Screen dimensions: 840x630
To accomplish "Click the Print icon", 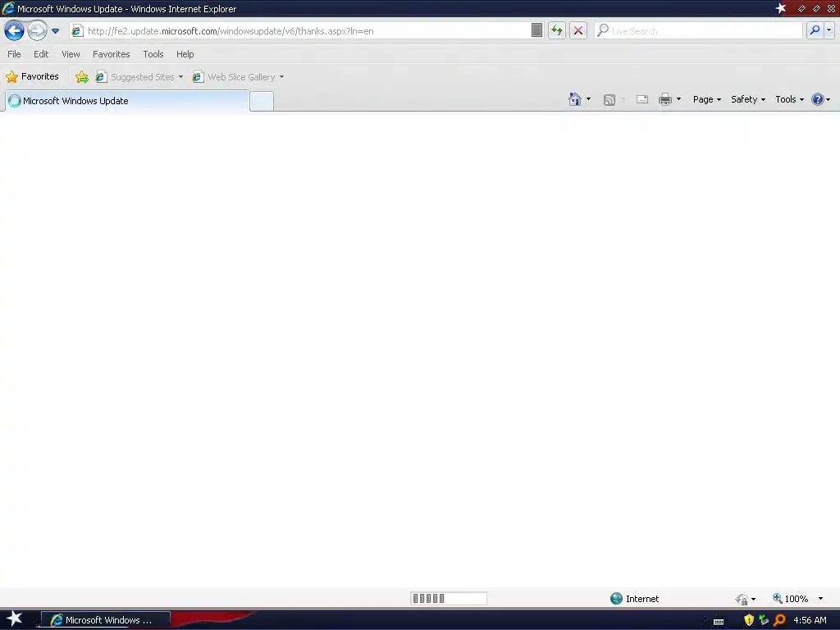I will click(664, 99).
